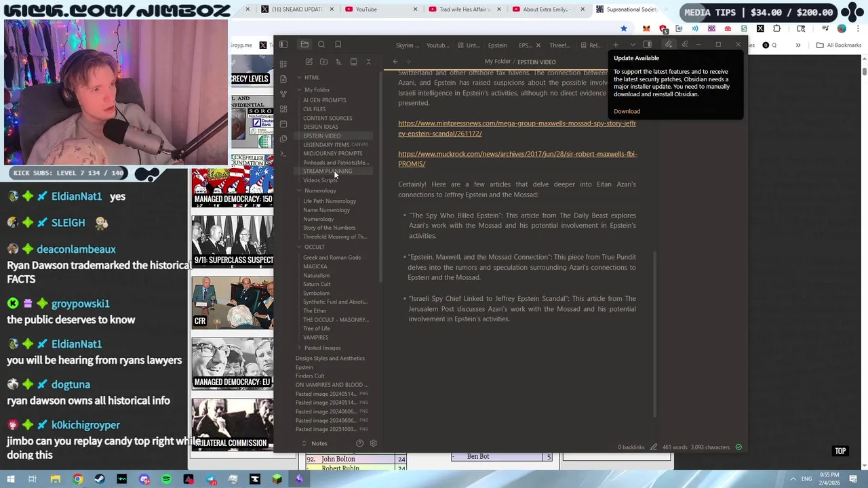The height and width of the screenshot is (488, 868).
Task: Switch to the Epstein tab in Obsidian
Action: pos(497,45)
